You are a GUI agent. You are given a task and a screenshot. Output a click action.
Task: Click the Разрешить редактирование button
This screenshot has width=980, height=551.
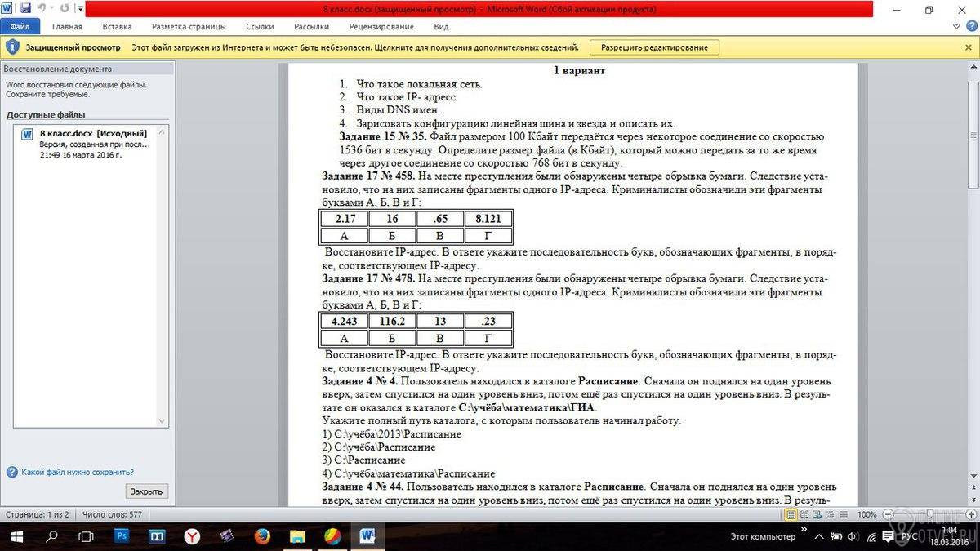point(655,47)
